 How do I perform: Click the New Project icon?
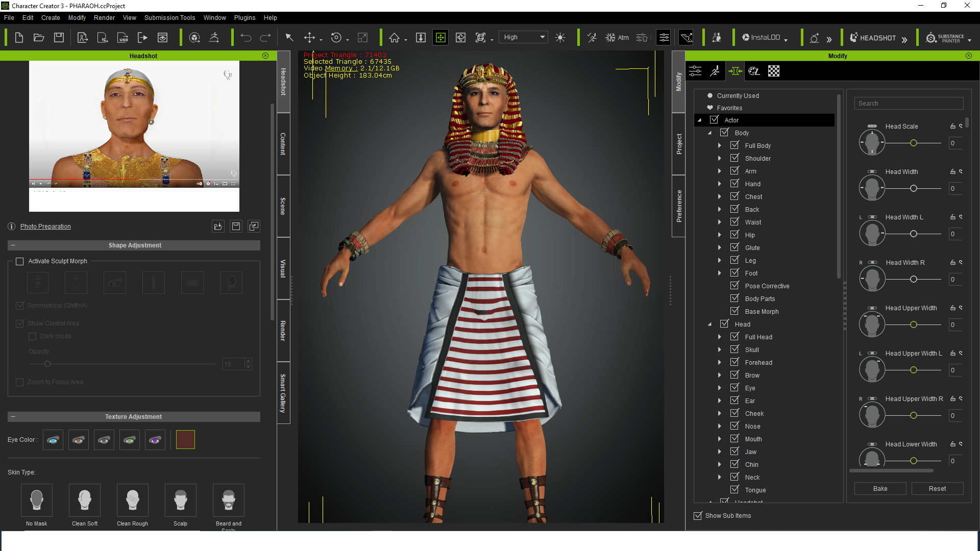click(19, 38)
